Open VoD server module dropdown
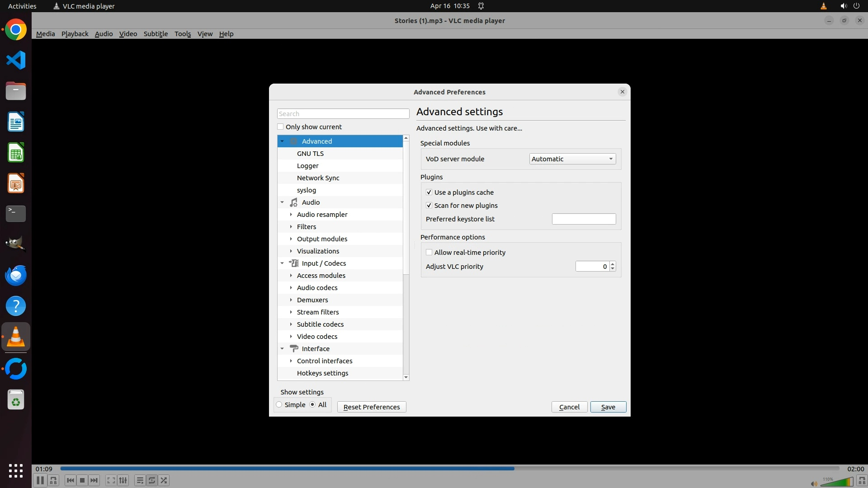 [572, 159]
